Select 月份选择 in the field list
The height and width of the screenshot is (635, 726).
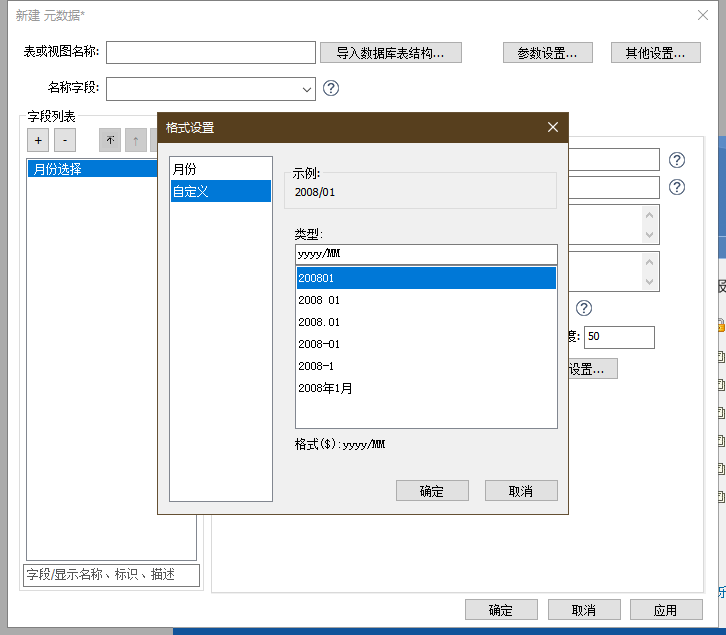pos(95,169)
